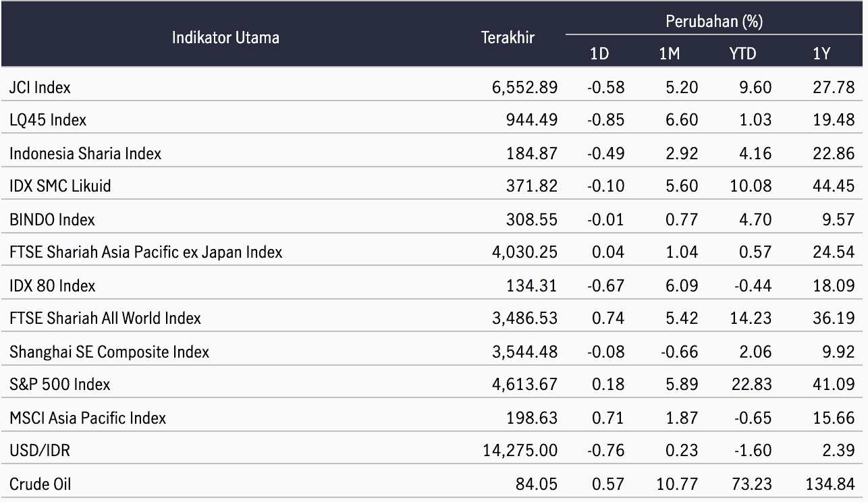Select FTSE Shariah Asia Pacific ex Japan Index
The width and height of the screenshot is (868, 502).
146,252
